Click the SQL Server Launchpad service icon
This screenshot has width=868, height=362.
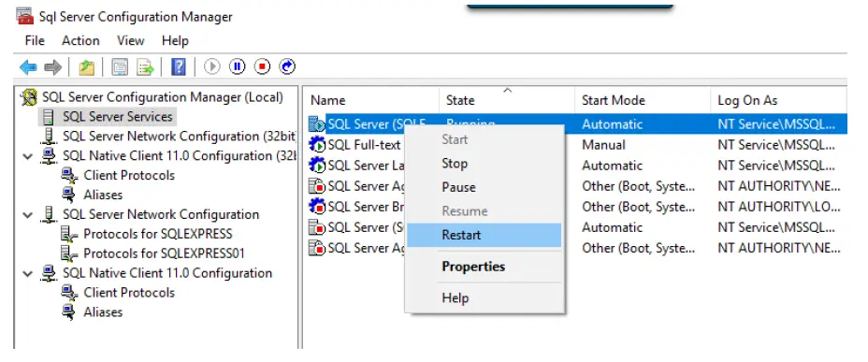[x=317, y=166]
